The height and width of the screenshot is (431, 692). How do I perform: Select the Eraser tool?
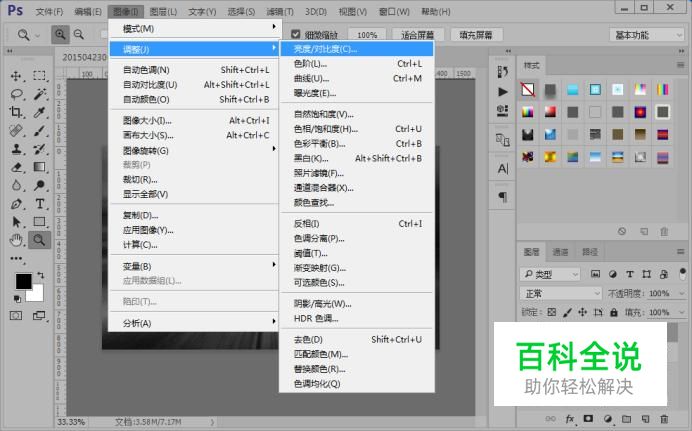[16, 167]
